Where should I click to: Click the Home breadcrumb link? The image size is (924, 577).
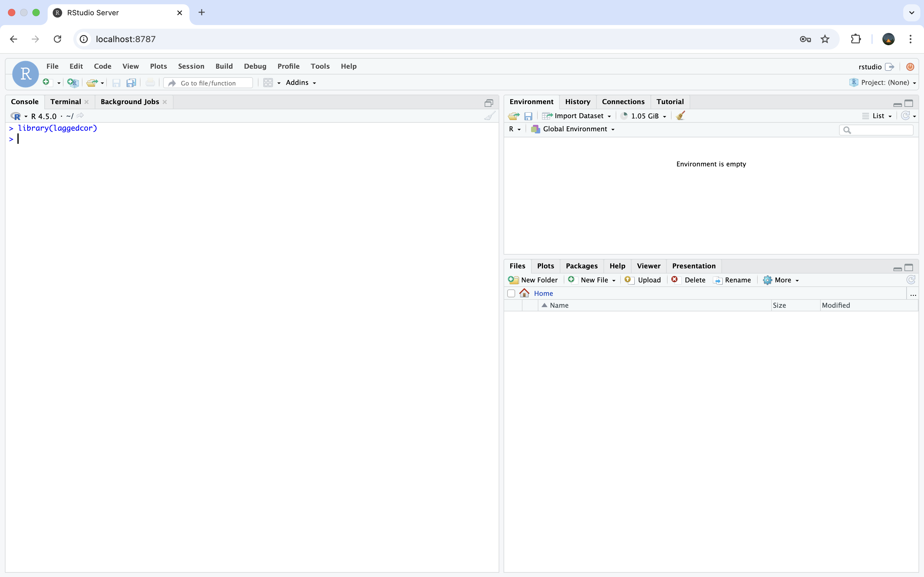543,293
